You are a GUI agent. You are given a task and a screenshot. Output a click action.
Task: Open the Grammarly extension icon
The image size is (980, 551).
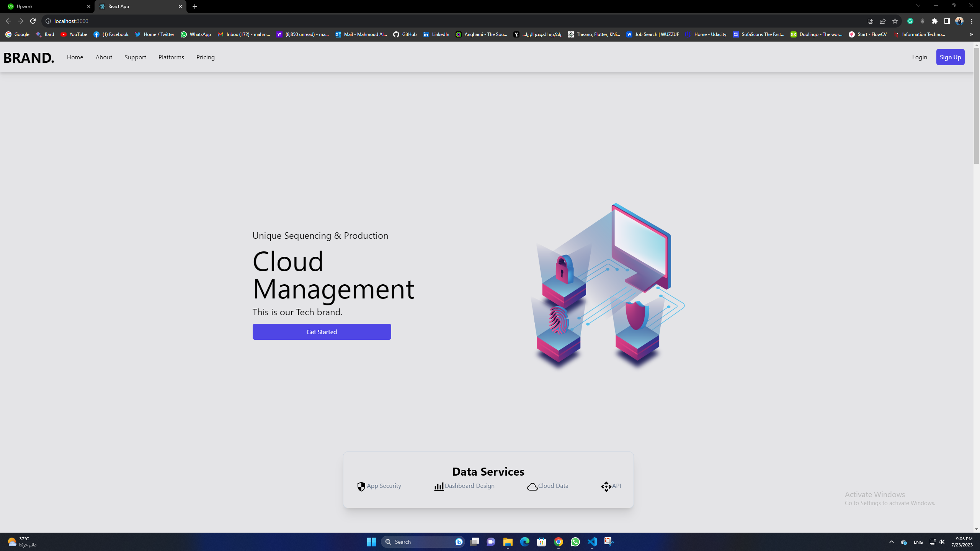[910, 21]
